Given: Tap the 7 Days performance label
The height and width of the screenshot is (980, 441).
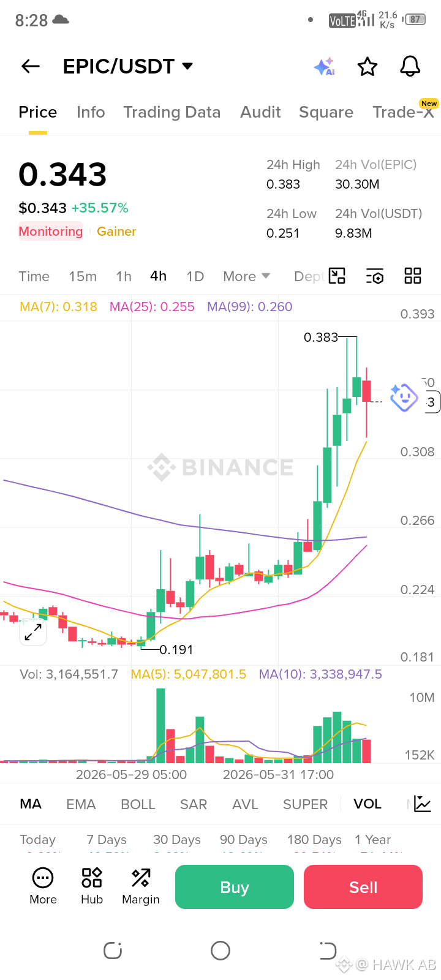Looking at the screenshot, I should (x=107, y=840).
